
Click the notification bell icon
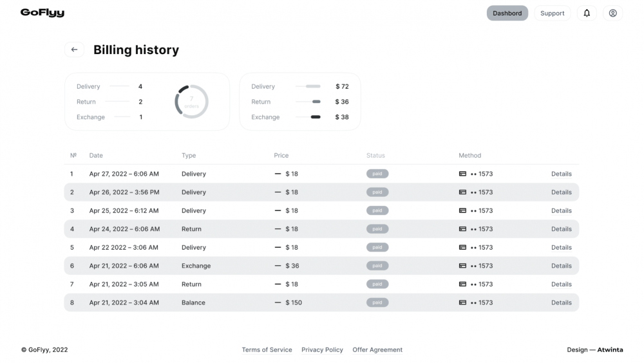[x=587, y=13]
